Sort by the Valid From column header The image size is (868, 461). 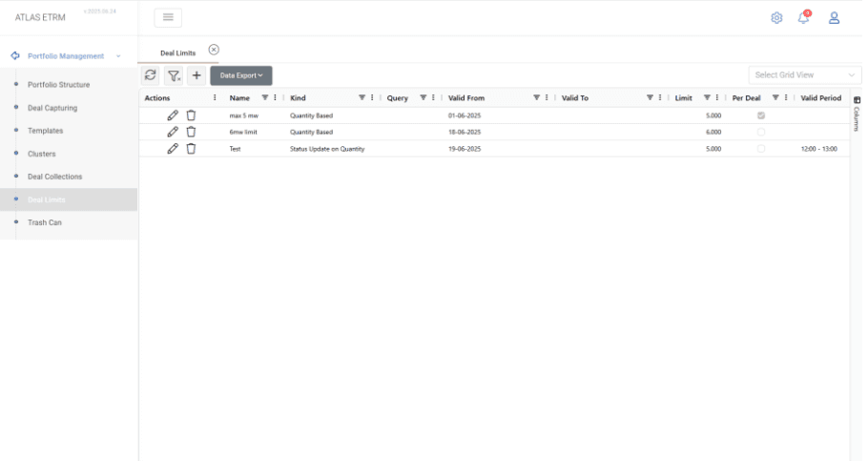(466, 98)
